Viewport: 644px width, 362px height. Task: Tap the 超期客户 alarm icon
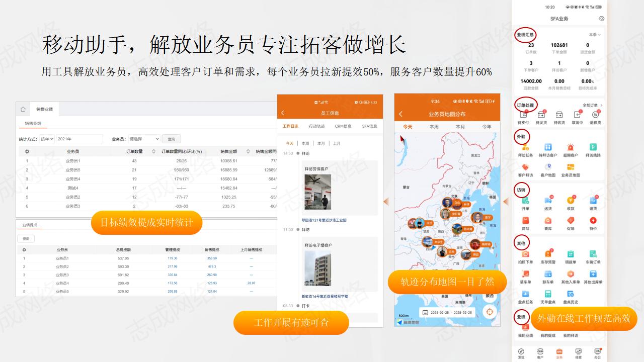tap(571, 147)
